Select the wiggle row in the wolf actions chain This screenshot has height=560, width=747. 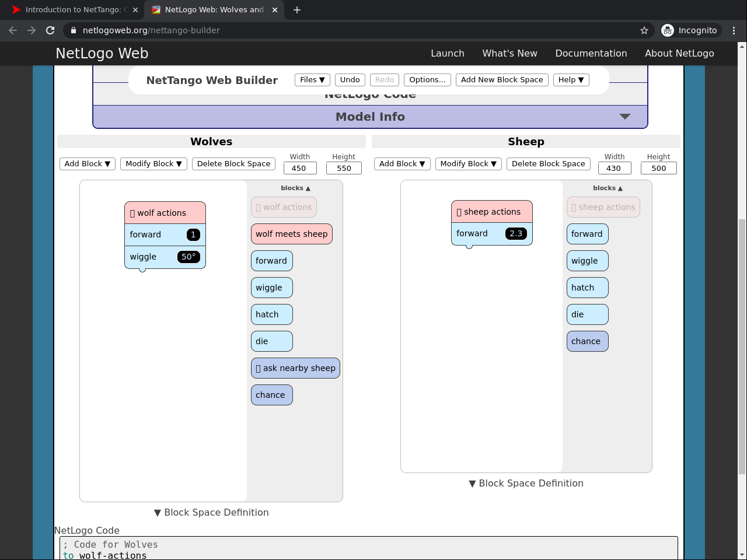tap(165, 257)
